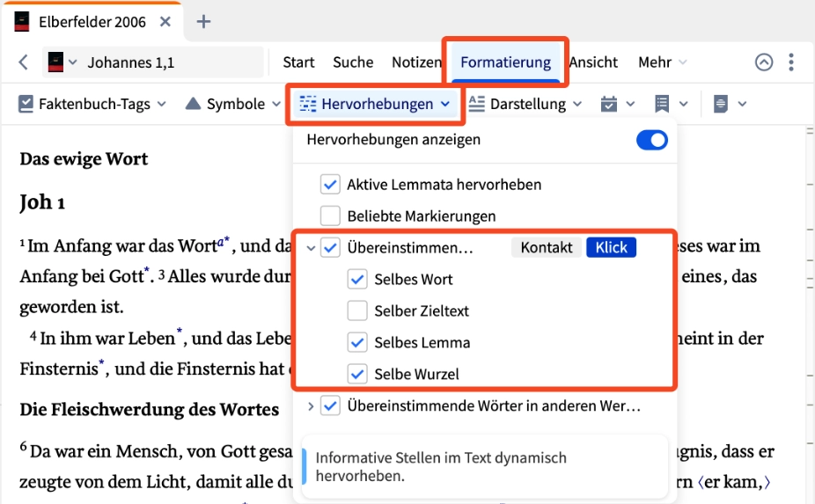
Task: Click the Darstellung text-format icon
Action: coord(477,104)
